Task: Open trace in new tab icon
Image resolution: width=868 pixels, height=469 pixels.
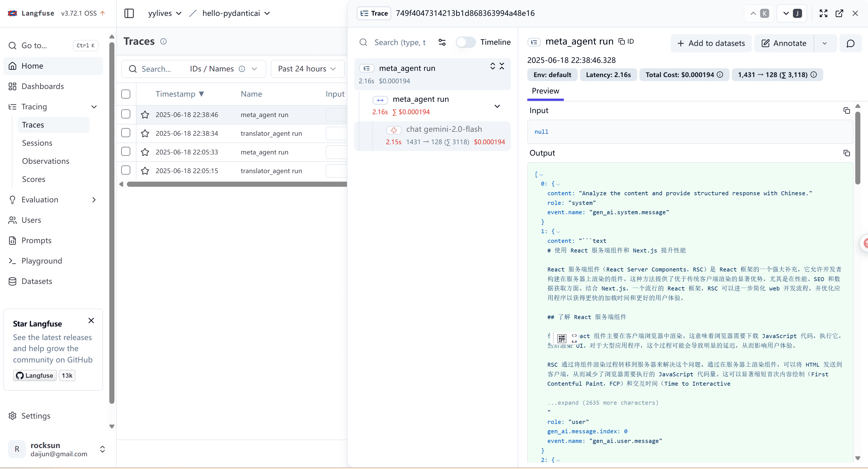Action: pyautogui.click(x=839, y=13)
